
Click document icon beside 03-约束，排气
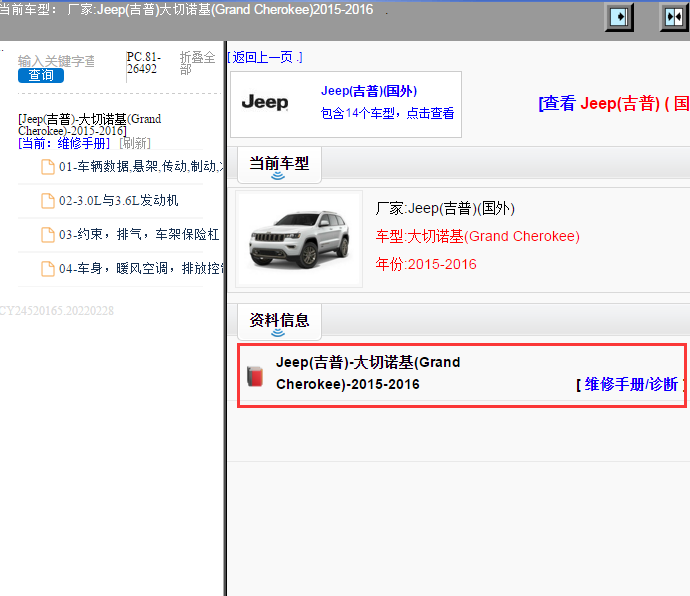pos(48,235)
